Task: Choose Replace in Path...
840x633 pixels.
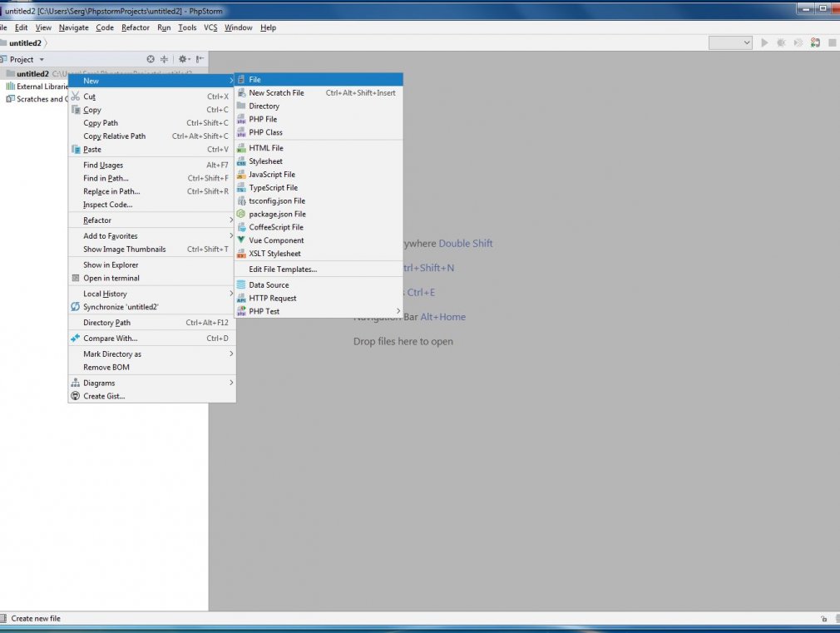Action: [x=152, y=191]
